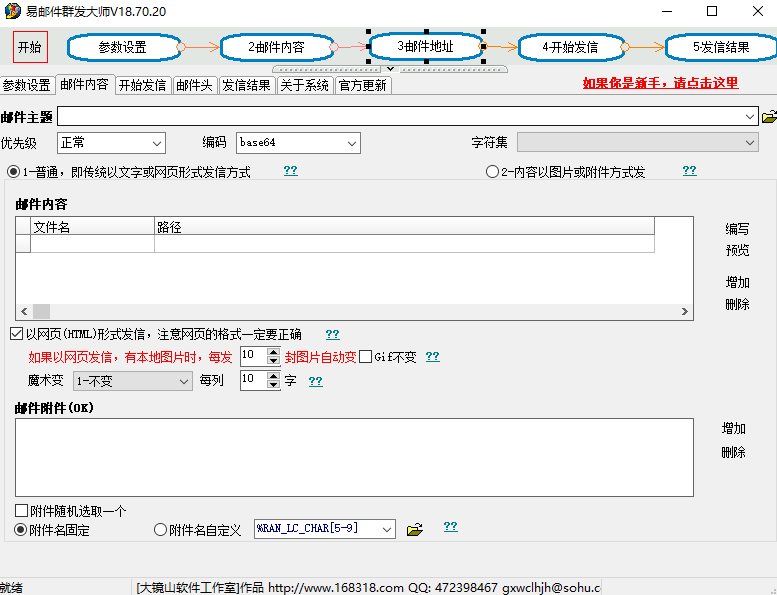
Task: Click 删除 beside mail content list
Action: (x=737, y=304)
